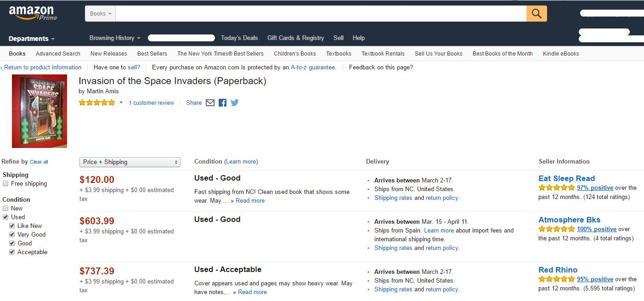Click the book cover thumbnail
644x301 pixels.
40,111
